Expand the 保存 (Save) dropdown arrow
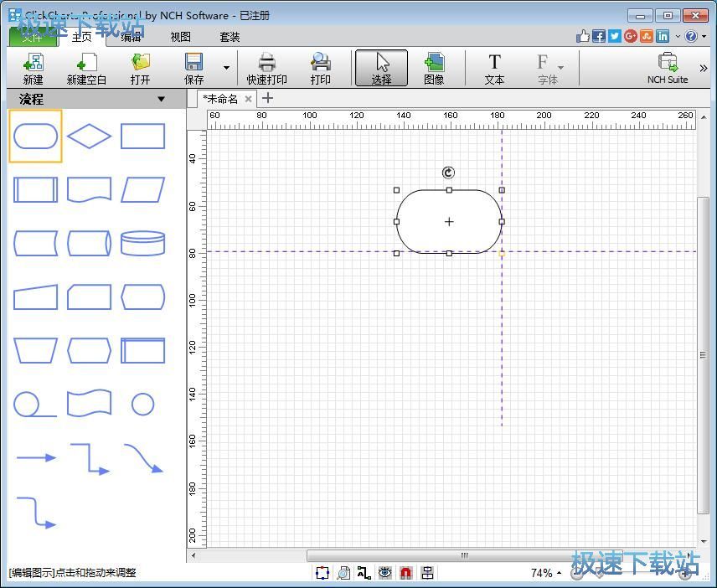 coord(226,68)
